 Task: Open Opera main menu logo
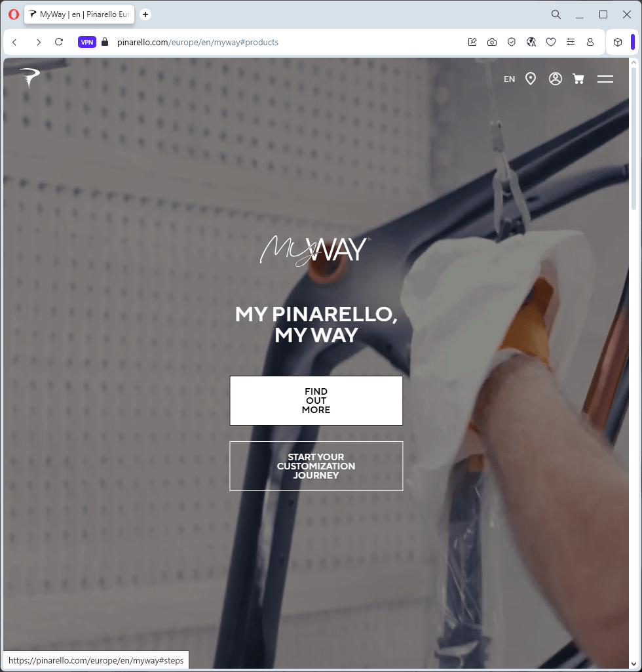point(14,14)
